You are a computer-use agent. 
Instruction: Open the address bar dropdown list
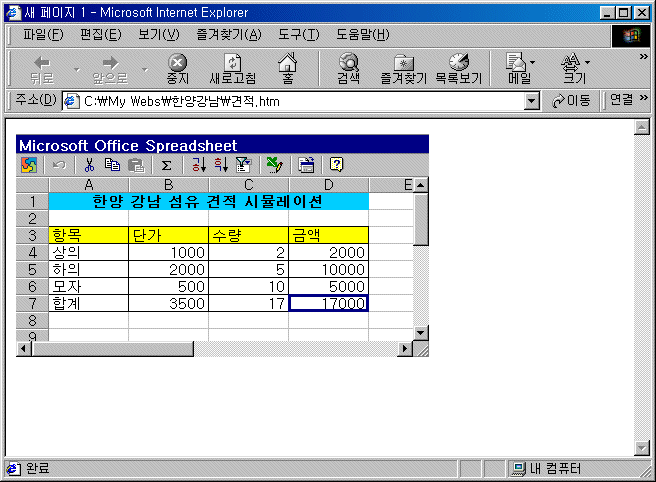(531, 101)
